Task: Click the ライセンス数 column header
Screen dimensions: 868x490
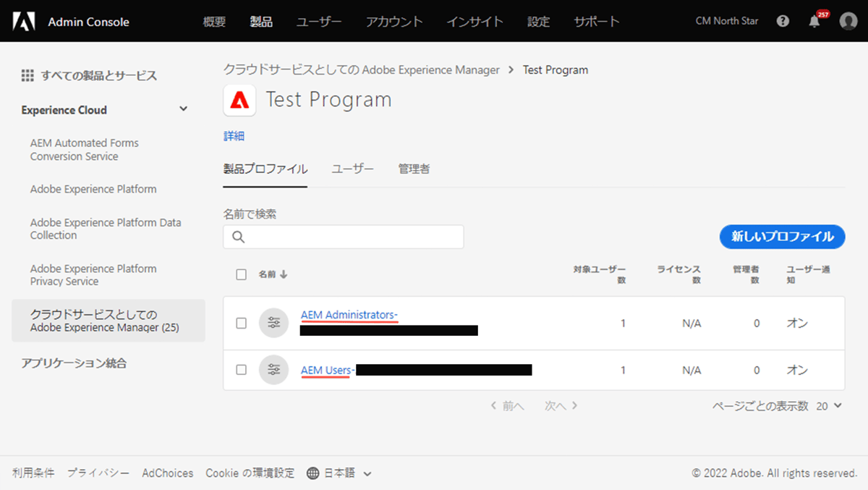Action: point(678,274)
